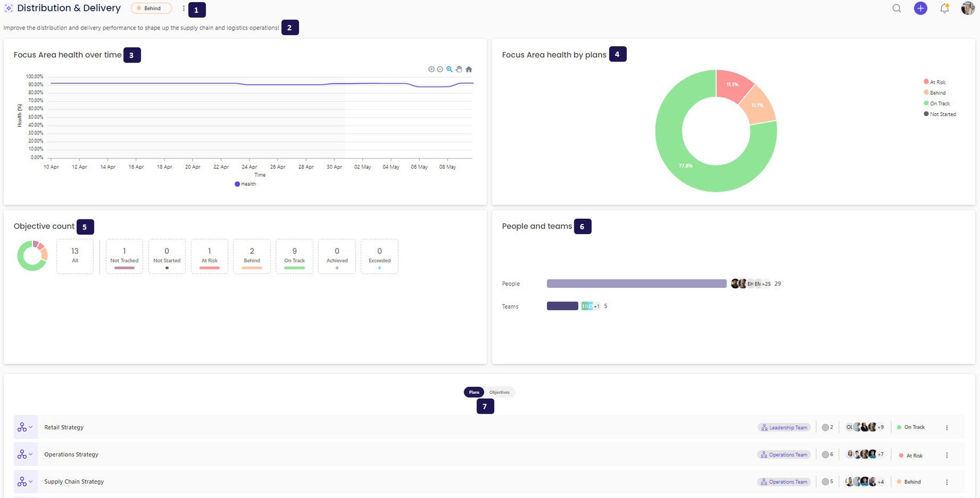
Task: Click the zoom in chart icon
Action: point(431,69)
